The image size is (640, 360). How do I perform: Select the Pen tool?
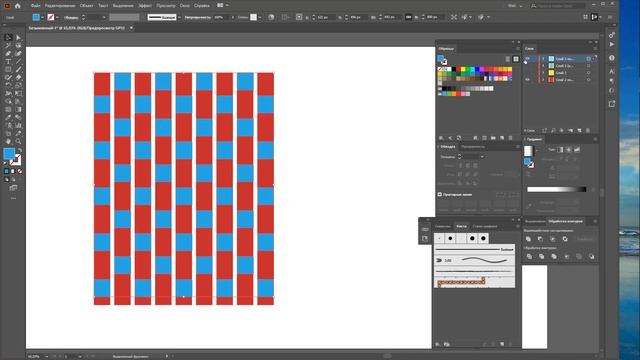[x=8, y=53]
